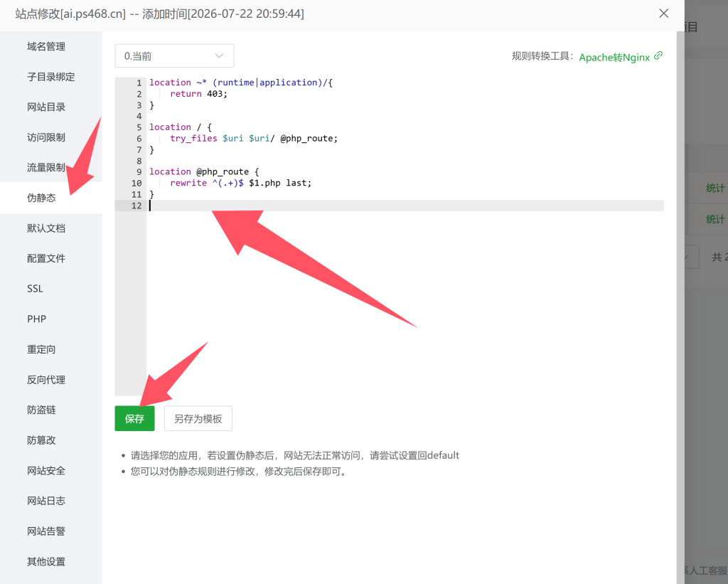This screenshot has width=728, height=584.
Task: Open the Apache转Nginx link icon
Action: 658,55
